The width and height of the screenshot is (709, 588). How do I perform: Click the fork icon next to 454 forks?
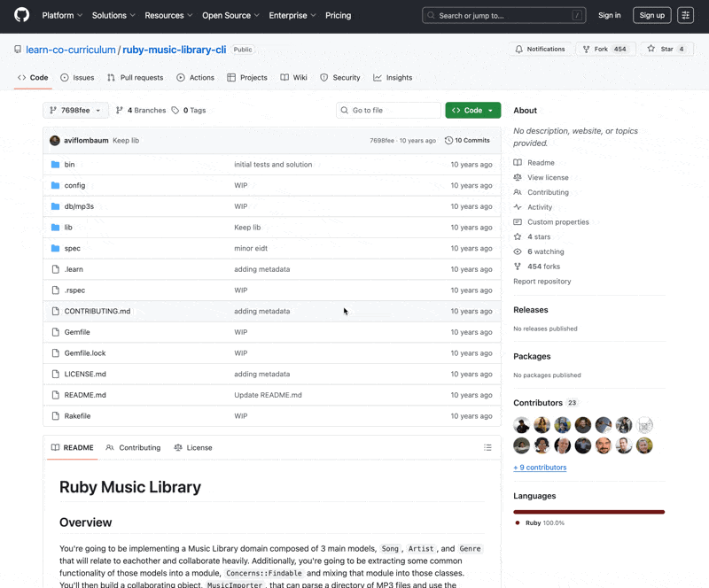point(518,267)
